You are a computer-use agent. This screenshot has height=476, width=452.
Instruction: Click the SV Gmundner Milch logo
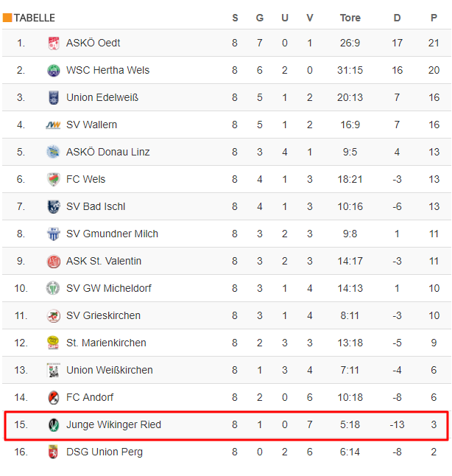click(54, 234)
